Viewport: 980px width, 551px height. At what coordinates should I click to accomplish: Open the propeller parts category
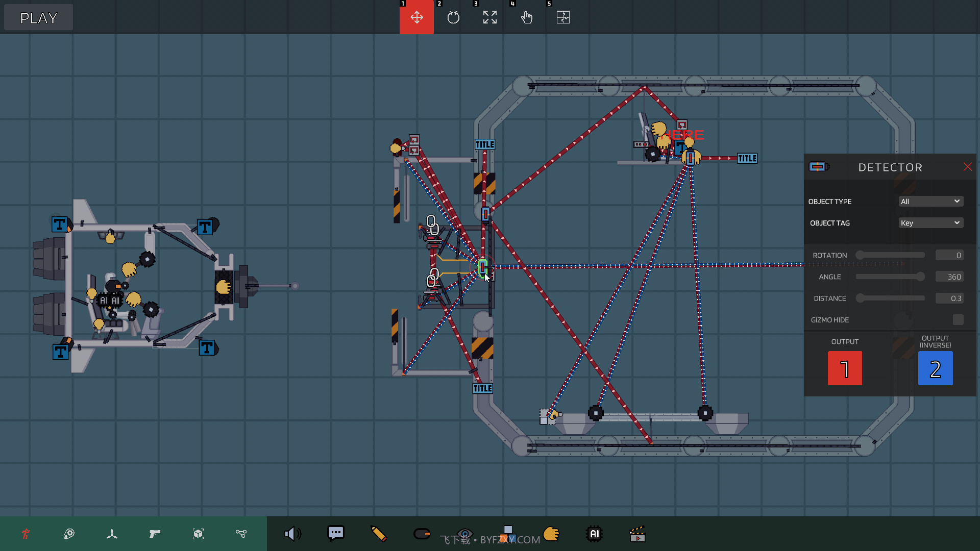(x=112, y=534)
